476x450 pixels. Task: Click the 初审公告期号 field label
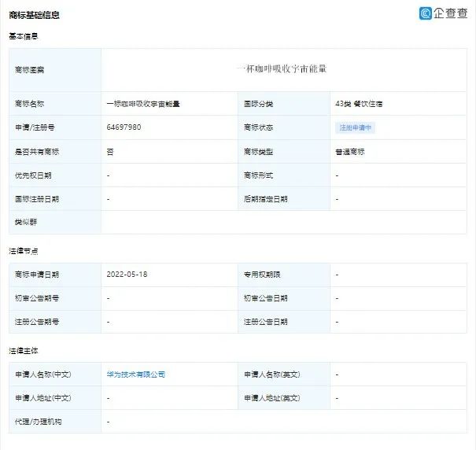(x=37, y=298)
